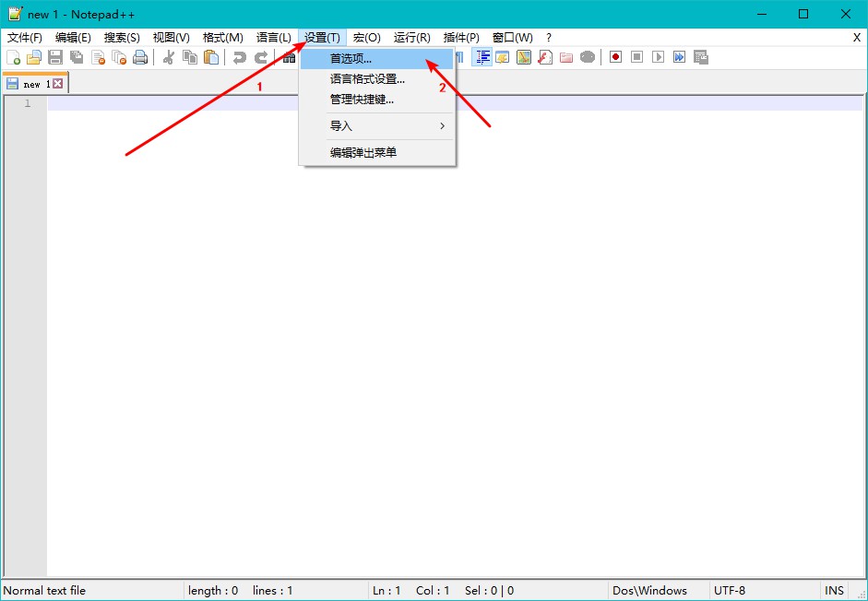Screen dimensions: 868x601
Task: Choose 语言格式设置... menu entry
Action: (377, 79)
